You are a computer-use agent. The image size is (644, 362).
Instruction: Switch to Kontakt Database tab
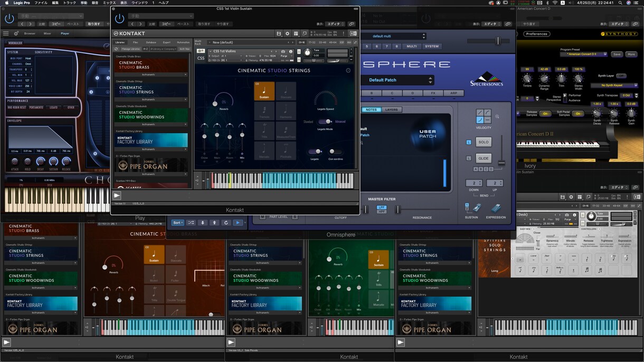coord(151,42)
